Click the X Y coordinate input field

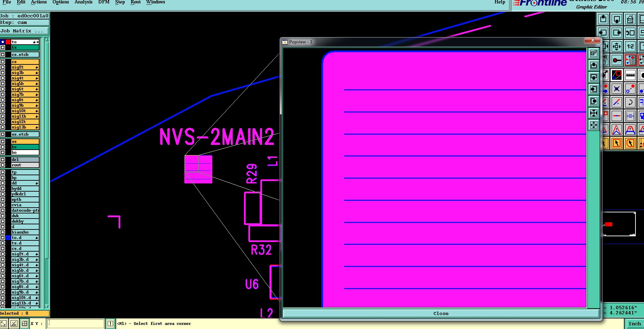(x=76, y=324)
